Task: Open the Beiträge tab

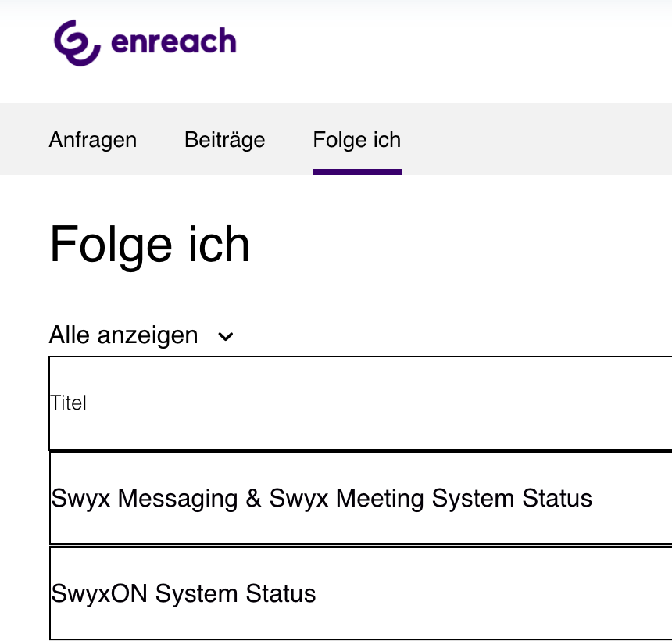Action: coord(224,139)
